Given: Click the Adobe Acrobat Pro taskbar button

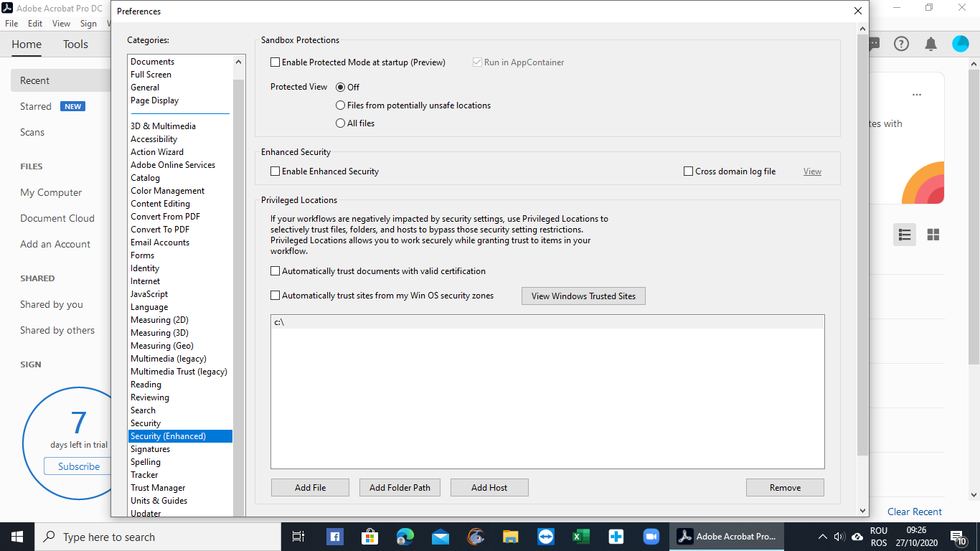Looking at the screenshot, I should [727, 537].
